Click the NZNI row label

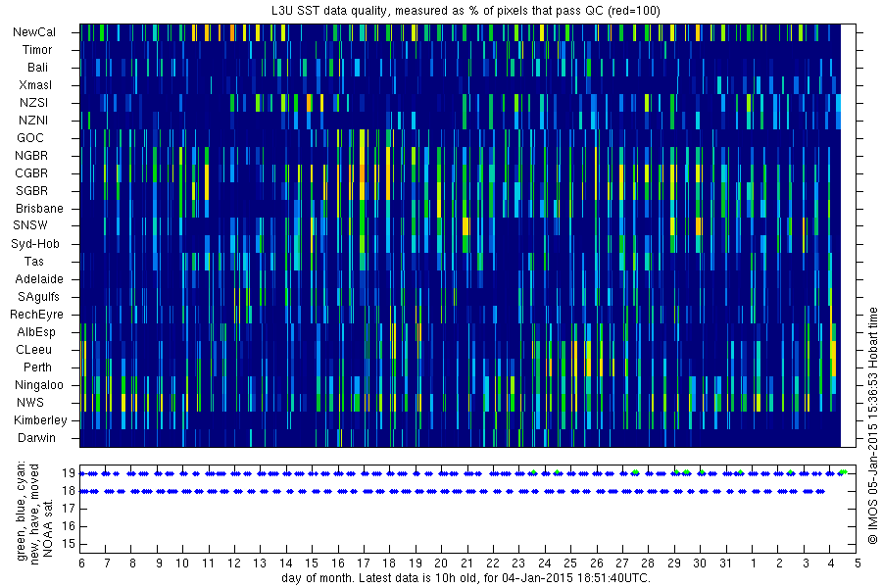[33, 121]
